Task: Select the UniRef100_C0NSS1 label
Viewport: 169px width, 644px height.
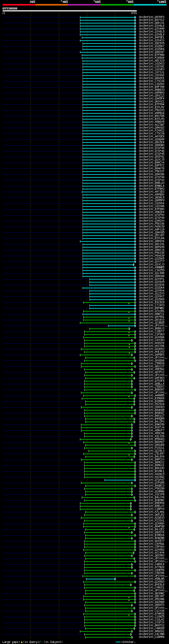Action: pyautogui.click(x=152, y=587)
